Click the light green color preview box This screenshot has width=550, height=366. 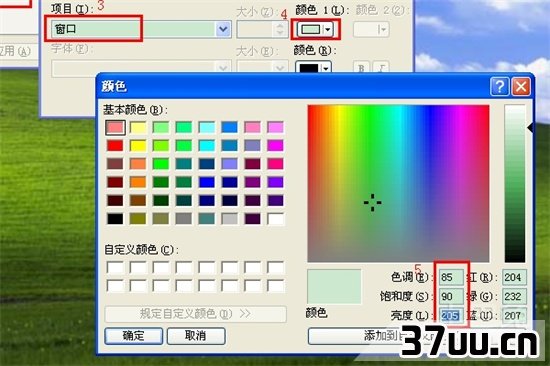pos(334,287)
